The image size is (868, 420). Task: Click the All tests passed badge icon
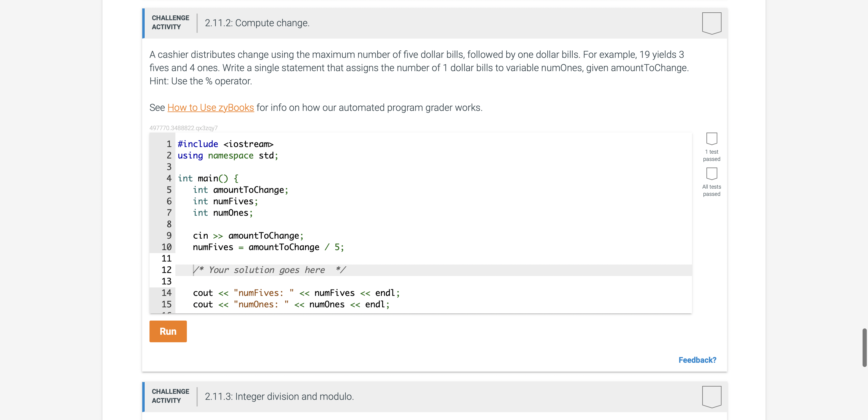coord(711,174)
